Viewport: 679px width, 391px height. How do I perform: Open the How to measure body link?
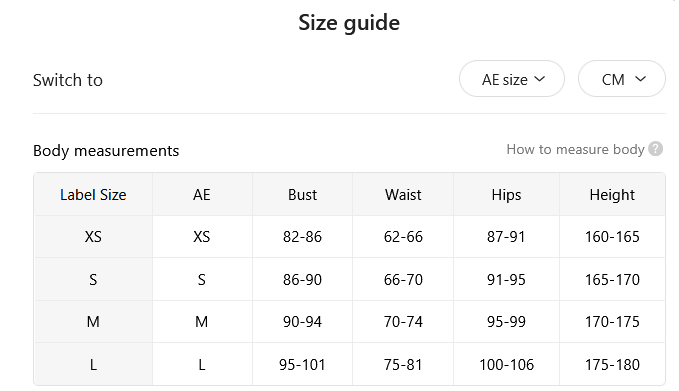(x=576, y=149)
